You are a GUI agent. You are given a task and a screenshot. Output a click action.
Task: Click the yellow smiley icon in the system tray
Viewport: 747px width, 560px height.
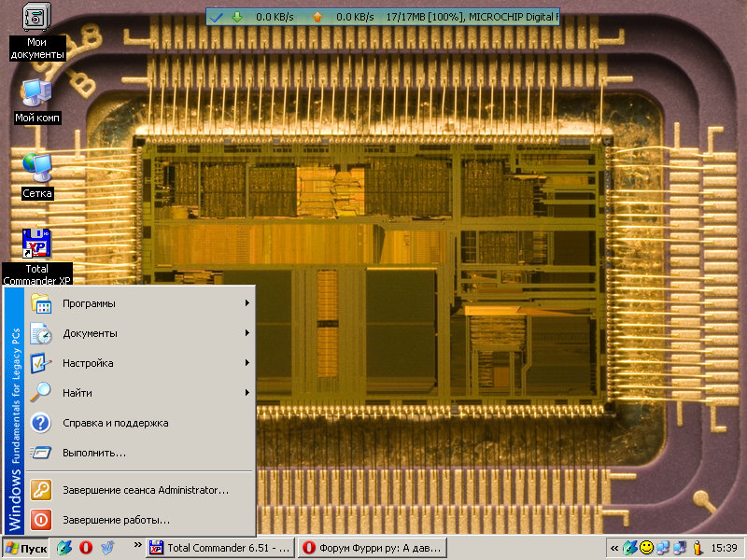(x=646, y=548)
